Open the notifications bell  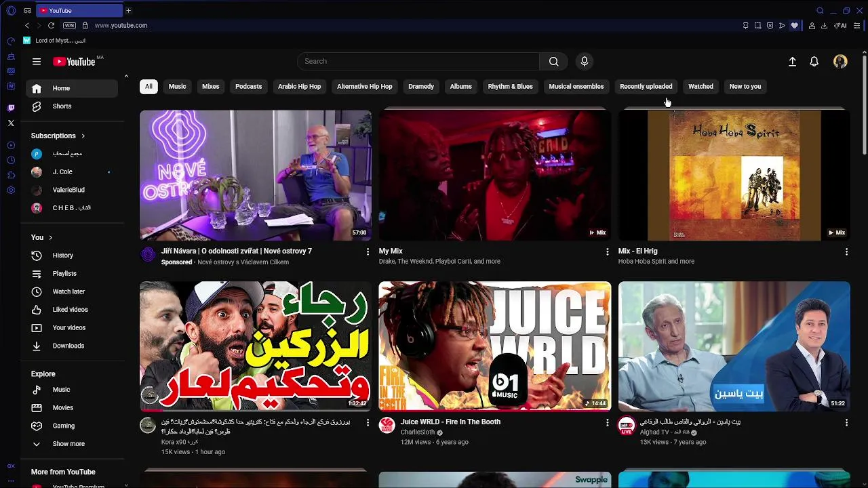[x=814, y=62]
